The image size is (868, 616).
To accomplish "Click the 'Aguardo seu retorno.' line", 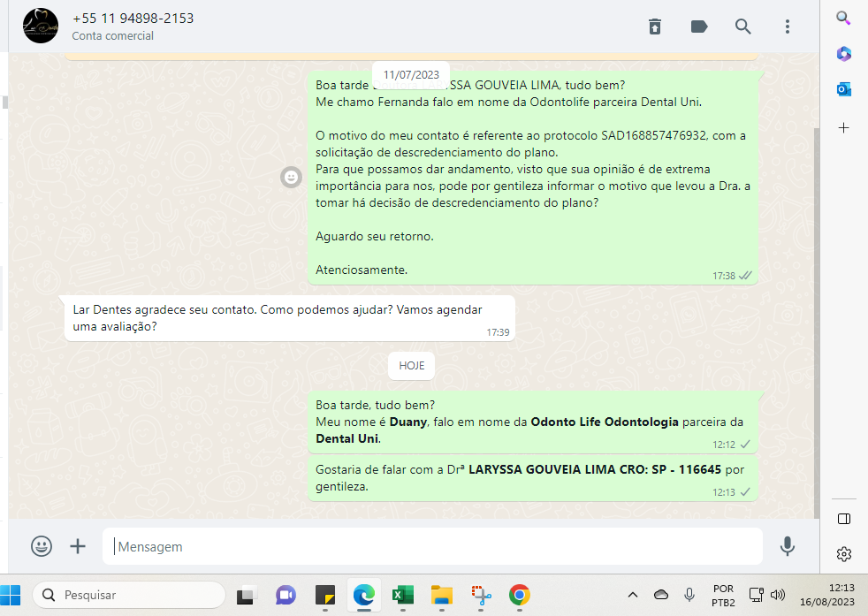I will point(375,236).
